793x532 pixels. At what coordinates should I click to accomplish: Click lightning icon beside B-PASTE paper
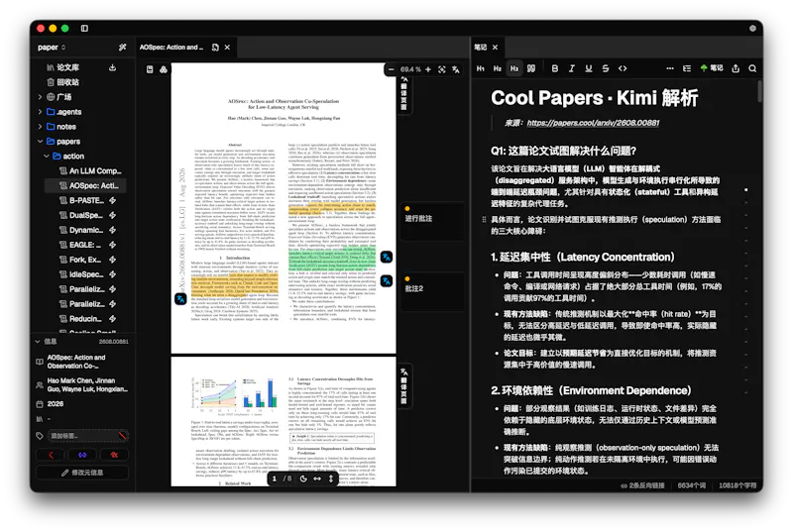tap(112, 200)
